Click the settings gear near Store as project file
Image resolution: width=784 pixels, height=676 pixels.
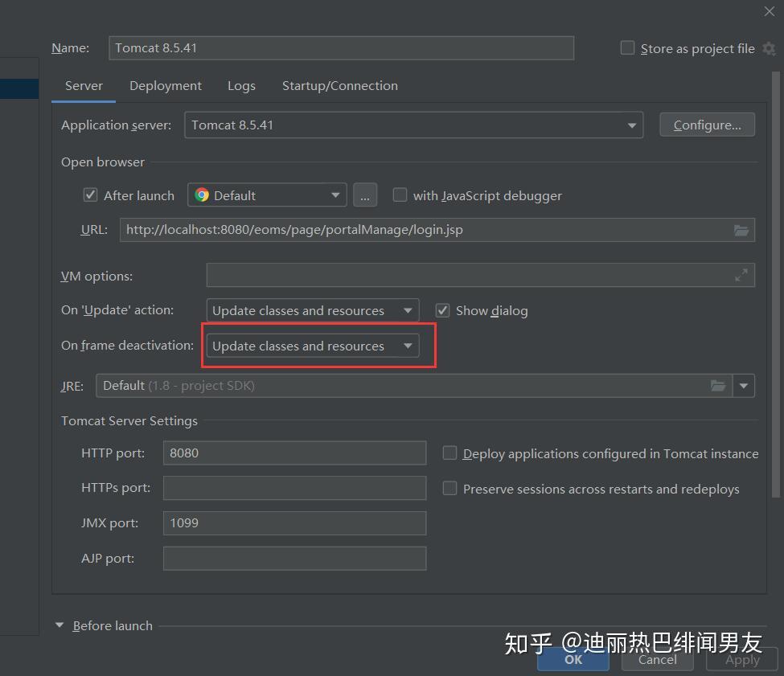coord(770,48)
